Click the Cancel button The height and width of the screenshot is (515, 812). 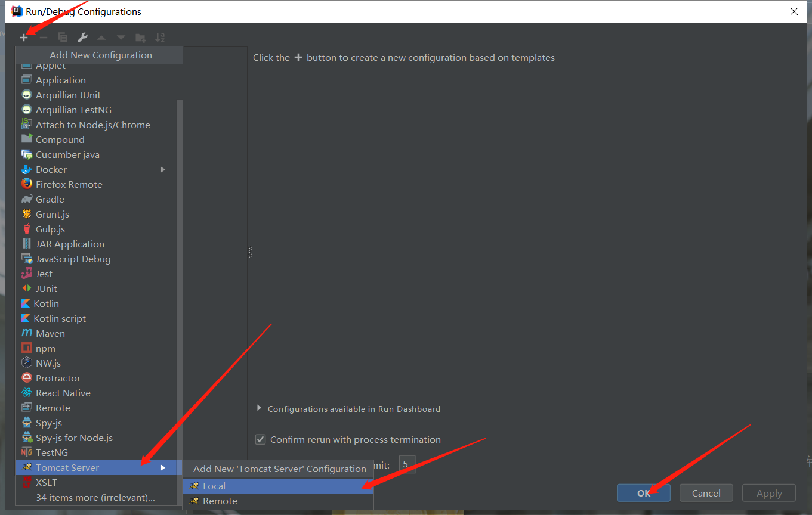[x=706, y=493]
